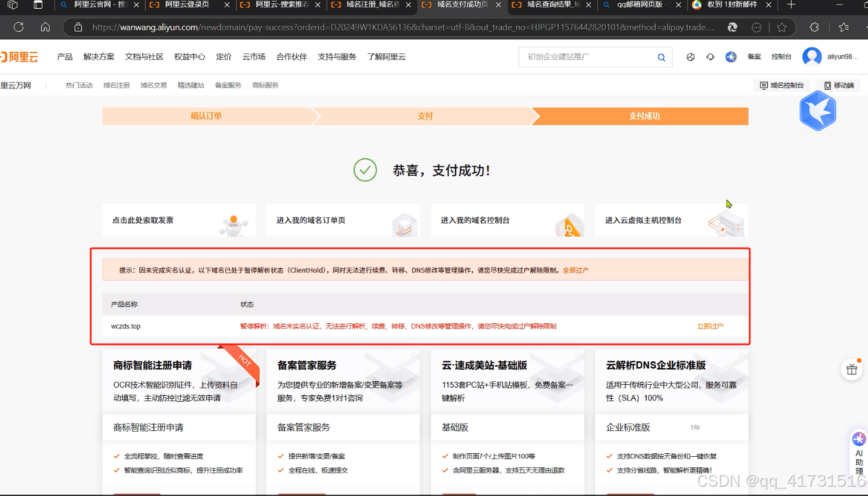868x496 pixels.
Task: Open the 解决方案 menu
Action: click(x=99, y=57)
